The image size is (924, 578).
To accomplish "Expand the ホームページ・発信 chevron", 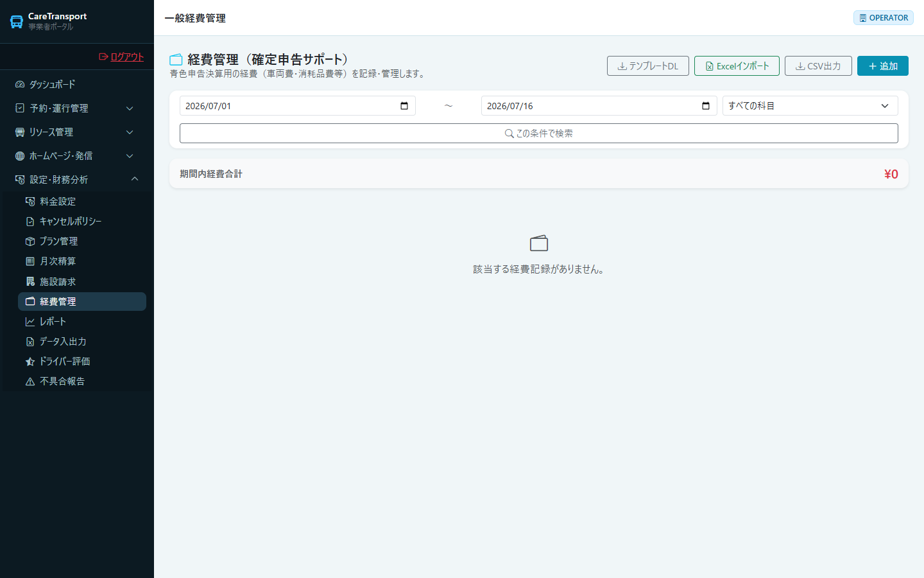I will tap(130, 155).
